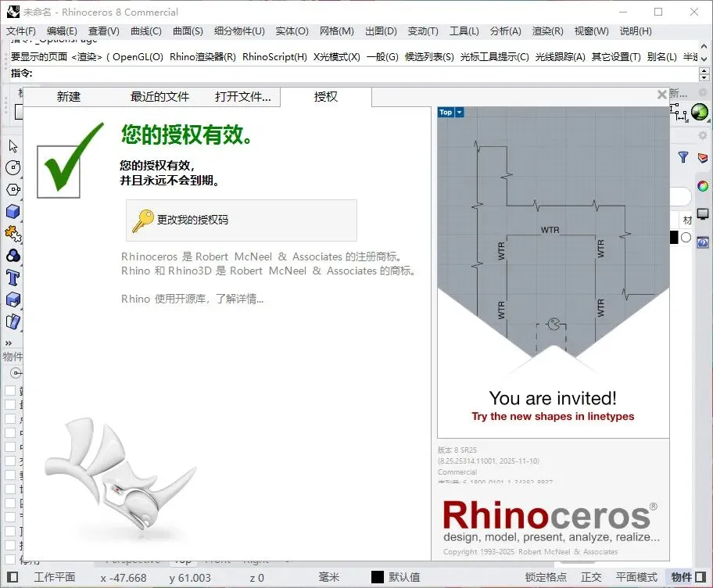Click the black 默认值 layer color swatch
The height and width of the screenshot is (588, 713).
[378, 577]
